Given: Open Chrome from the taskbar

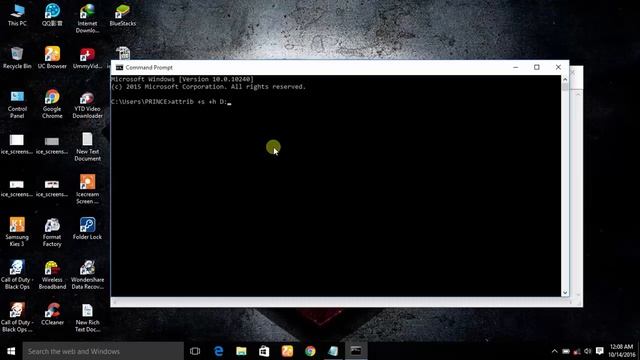Looking at the screenshot, I should pos(310,351).
